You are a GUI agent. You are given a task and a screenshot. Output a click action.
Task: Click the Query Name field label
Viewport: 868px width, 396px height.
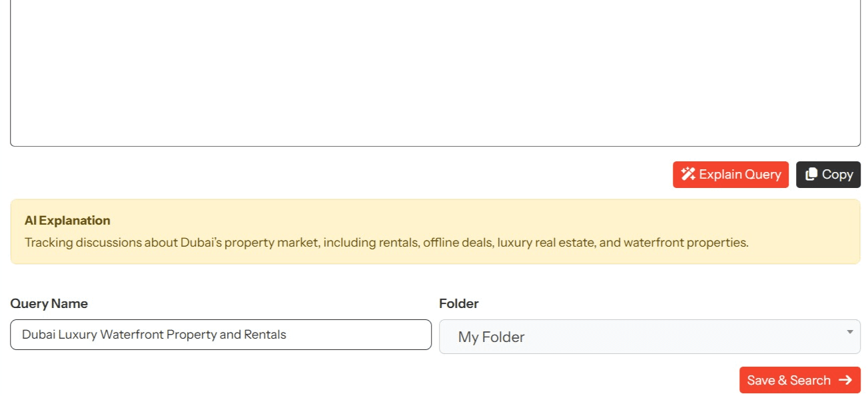[x=49, y=303]
